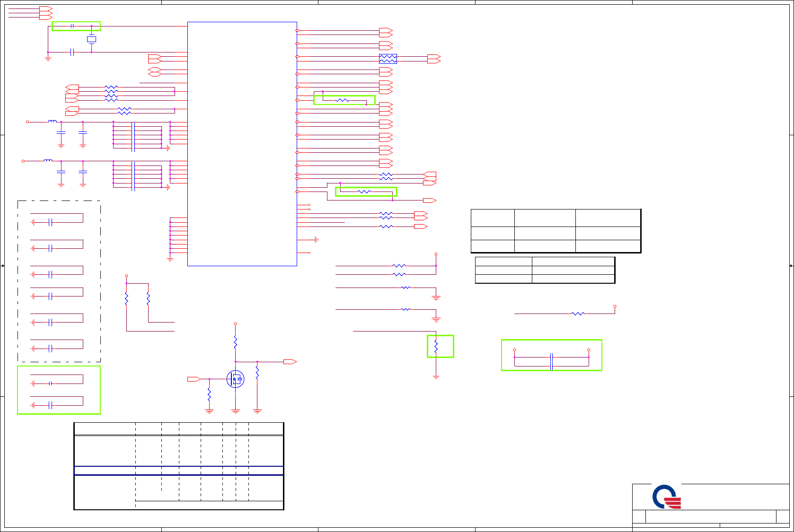Select the blue-boxed resistor network symbol

(x=388, y=59)
